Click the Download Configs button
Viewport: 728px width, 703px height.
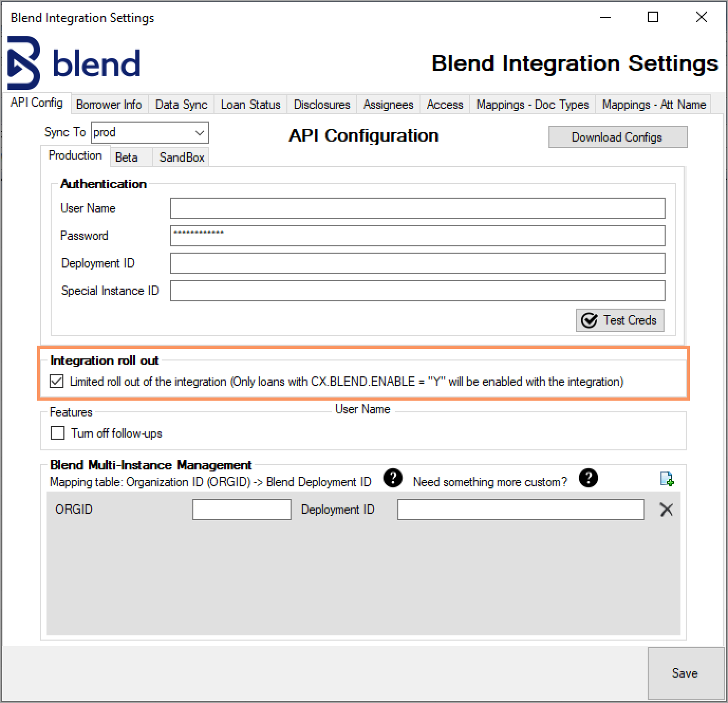tap(618, 137)
